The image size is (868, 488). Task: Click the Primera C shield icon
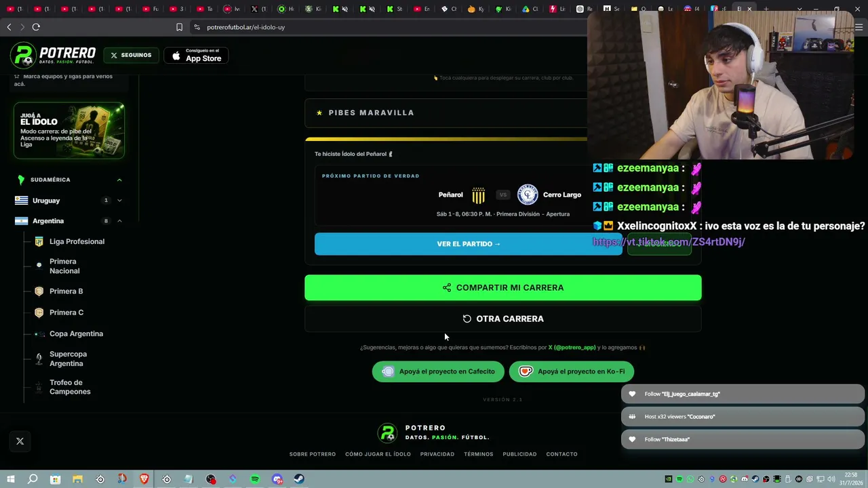[39, 312]
